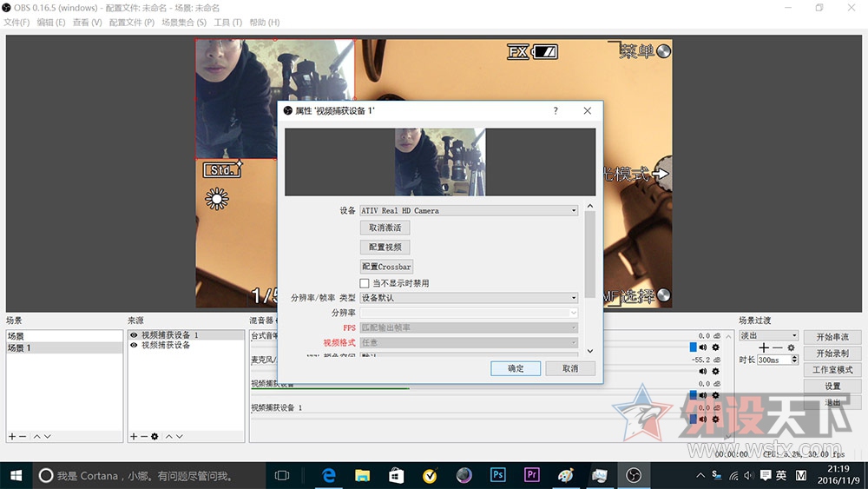Open the 淡出 scene transition dropdown
Screen dimensions: 868x489
pyautogui.click(x=769, y=335)
